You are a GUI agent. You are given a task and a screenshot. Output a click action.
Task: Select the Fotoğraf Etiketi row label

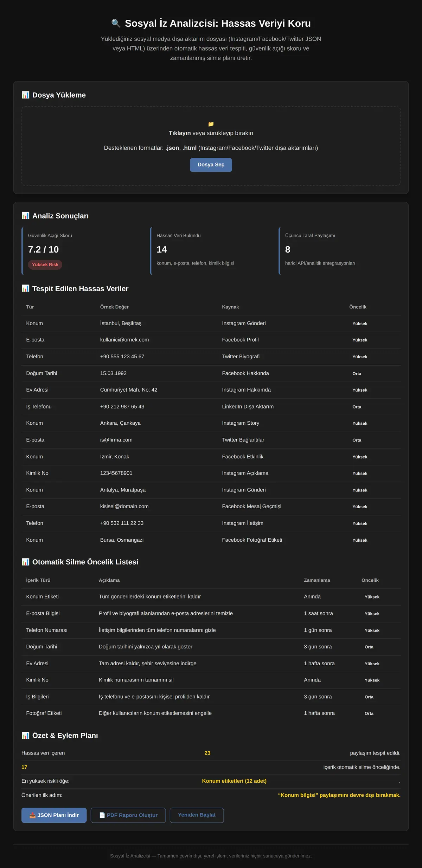point(44,713)
